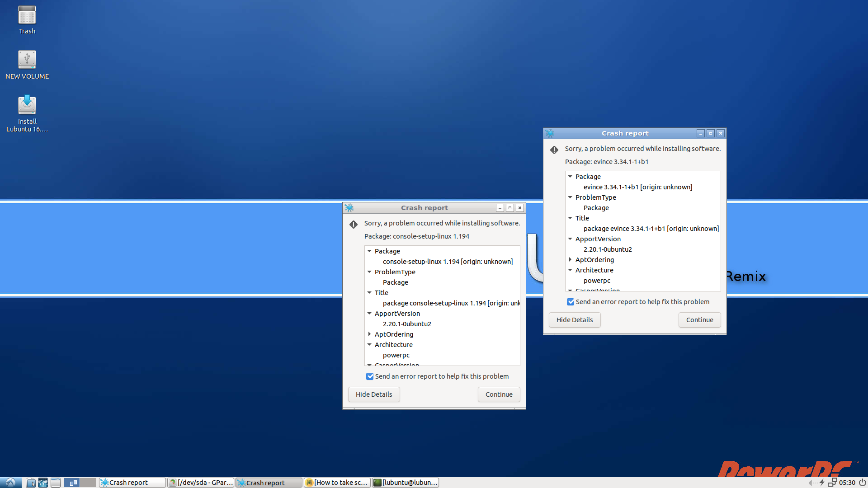Image resolution: width=868 pixels, height=488 pixels.
Task: Expand AptOrdering row in evince report
Action: click(570, 260)
